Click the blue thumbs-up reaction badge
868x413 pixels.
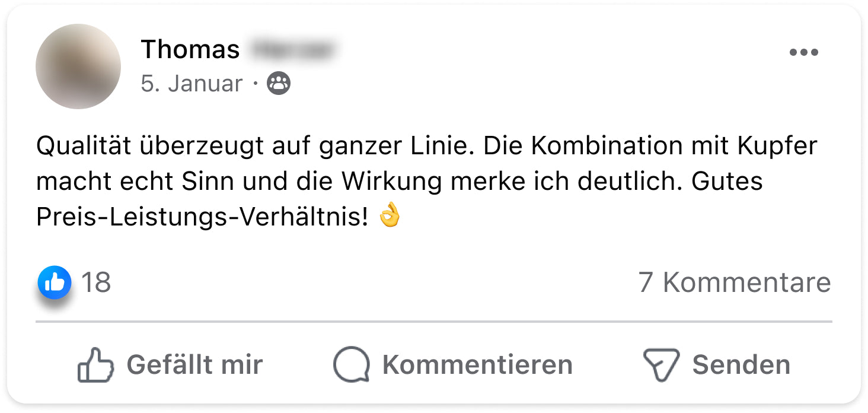coord(55,282)
